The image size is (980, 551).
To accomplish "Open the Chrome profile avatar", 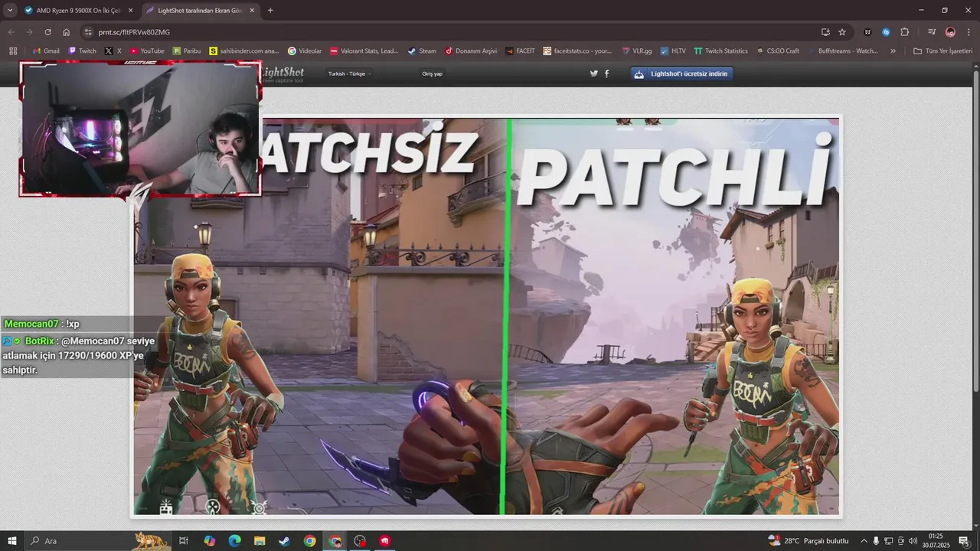I will tap(950, 32).
